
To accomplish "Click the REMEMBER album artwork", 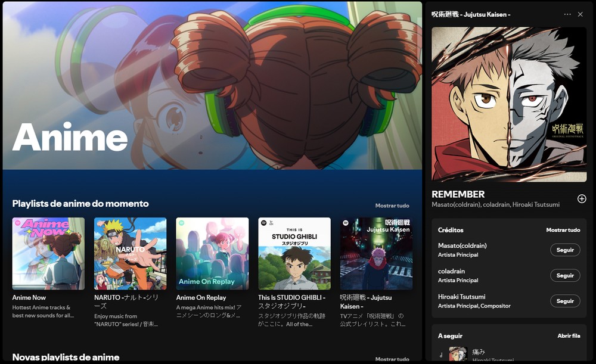I will point(509,104).
